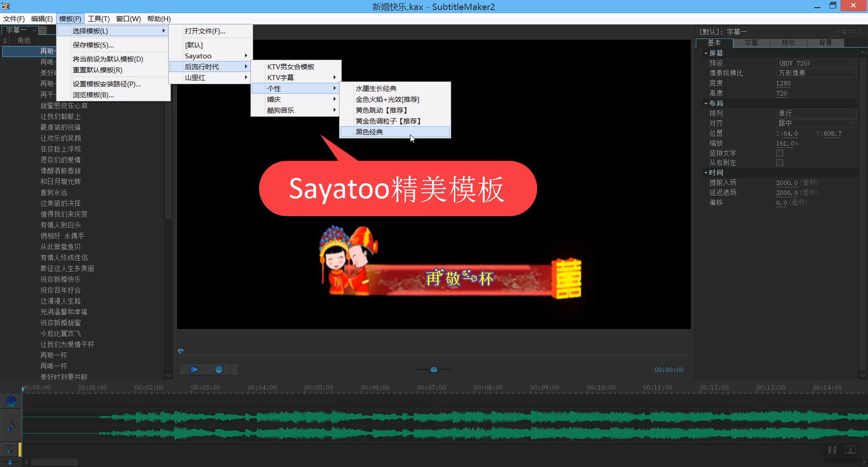Click the audio track music note icon
The height and width of the screenshot is (467, 868).
tap(11, 425)
